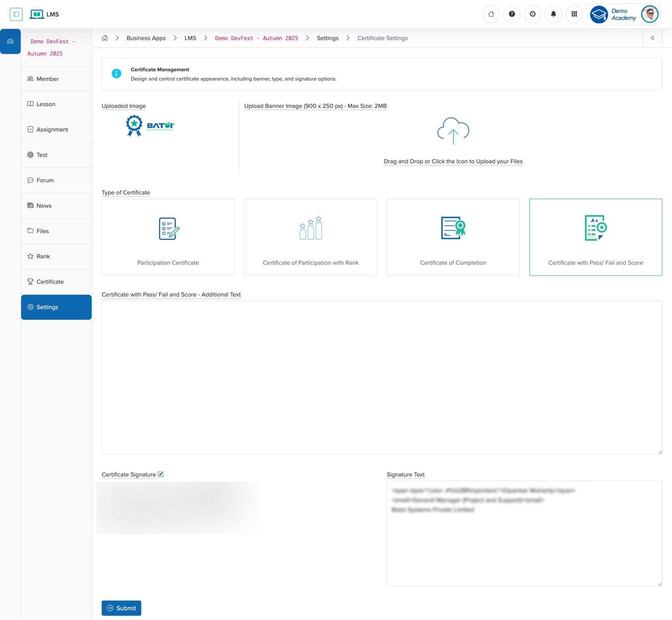Click the cloud icon to upload a banner
Viewport: 672px width, 620px height.
[x=453, y=130]
